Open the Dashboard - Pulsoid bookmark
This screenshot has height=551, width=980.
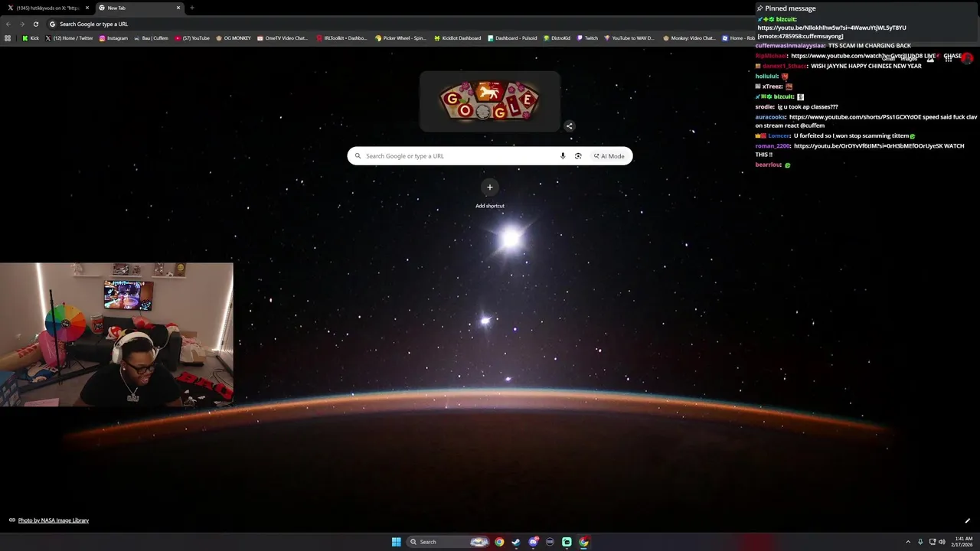[x=512, y=37]
